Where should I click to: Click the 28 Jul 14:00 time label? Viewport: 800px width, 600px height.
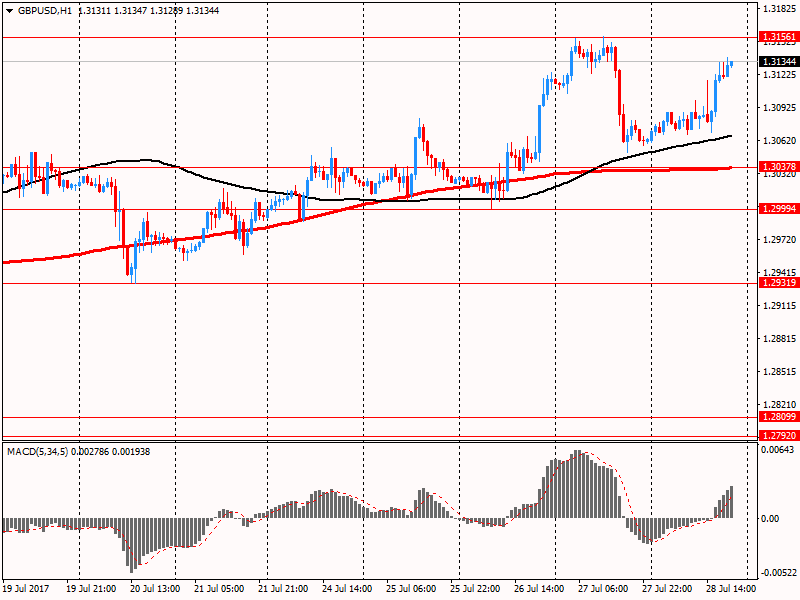(731, 589)
